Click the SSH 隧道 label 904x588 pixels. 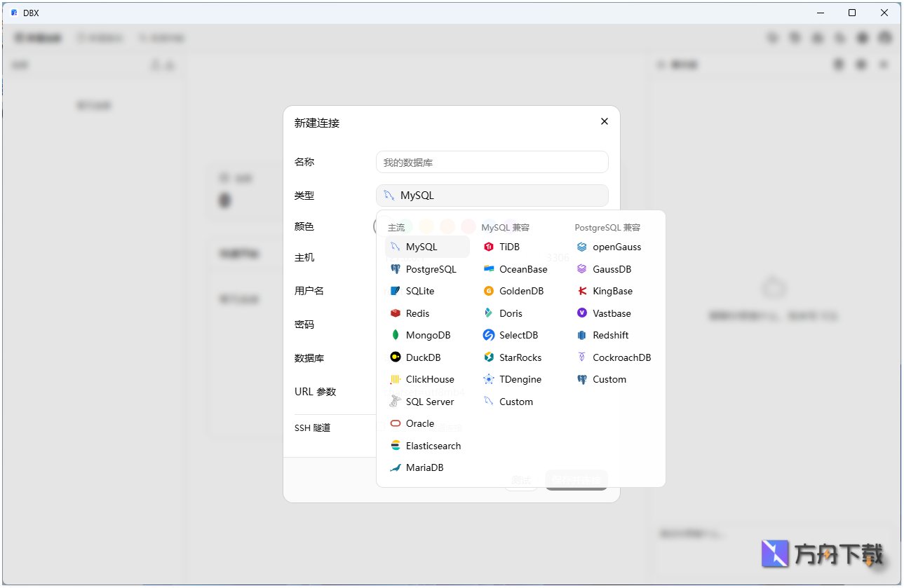[x=312, y=428]
